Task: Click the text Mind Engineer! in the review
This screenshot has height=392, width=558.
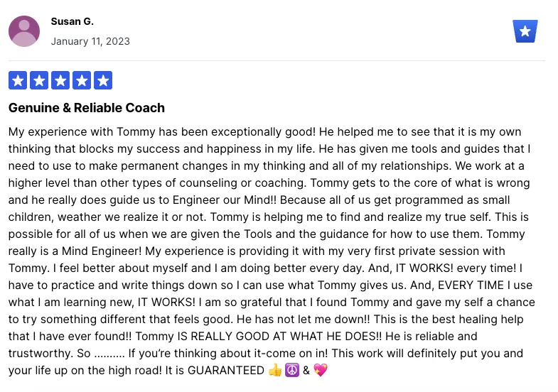Action: pyautogui.click(x=102, y=251)
